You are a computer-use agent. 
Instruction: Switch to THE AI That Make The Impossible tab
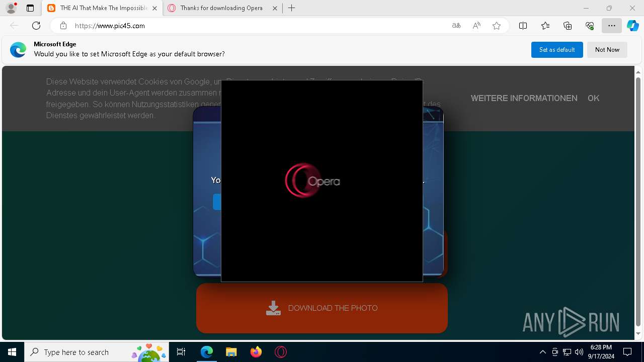[103, 8]
